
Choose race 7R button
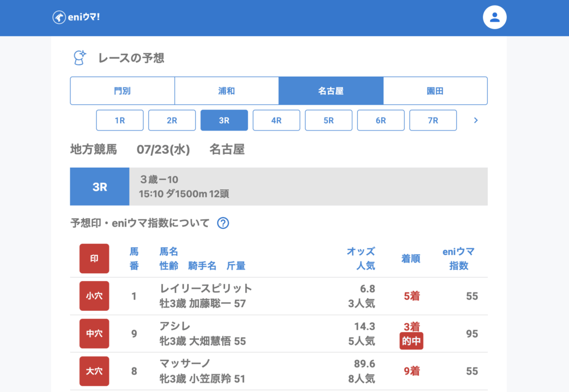[x=433, y=120]
